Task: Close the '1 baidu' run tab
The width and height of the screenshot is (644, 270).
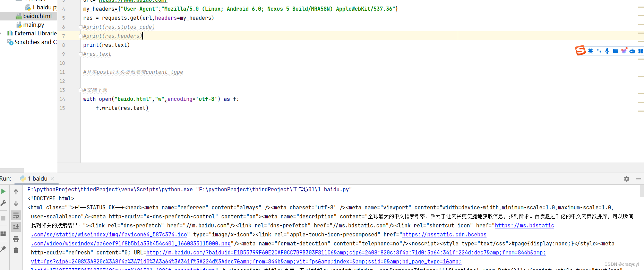Action: click(x=52, y=179)
